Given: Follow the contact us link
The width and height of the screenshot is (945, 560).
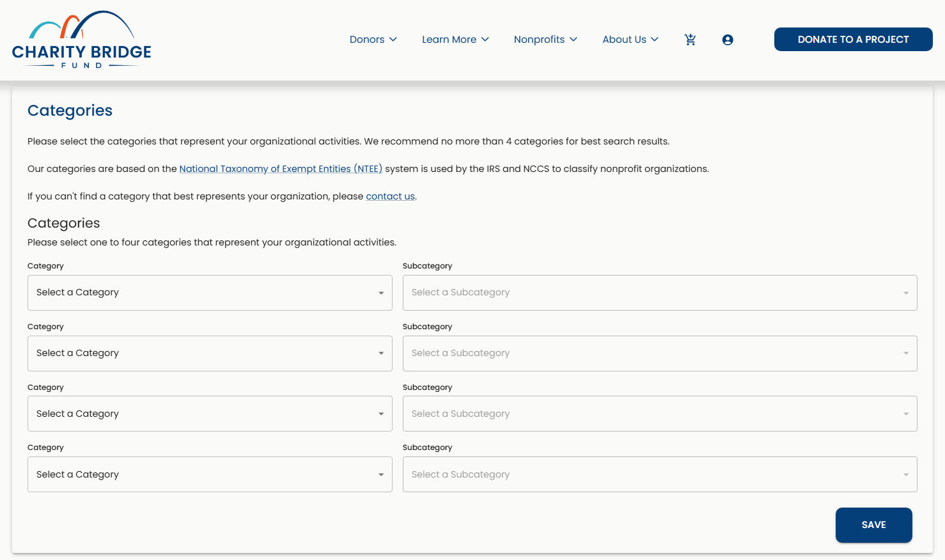Looking at the screenshot, I should pos(390,196).
